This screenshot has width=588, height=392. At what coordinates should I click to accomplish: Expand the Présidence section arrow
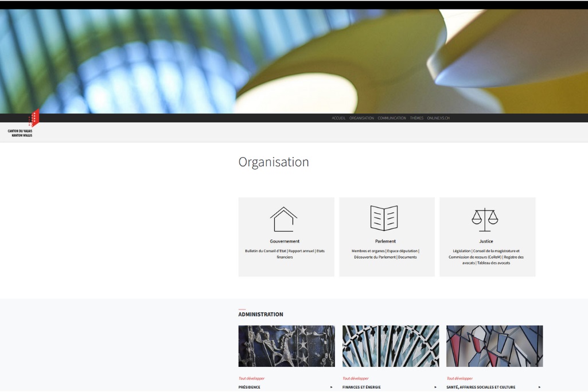click(x=331, y=387)
